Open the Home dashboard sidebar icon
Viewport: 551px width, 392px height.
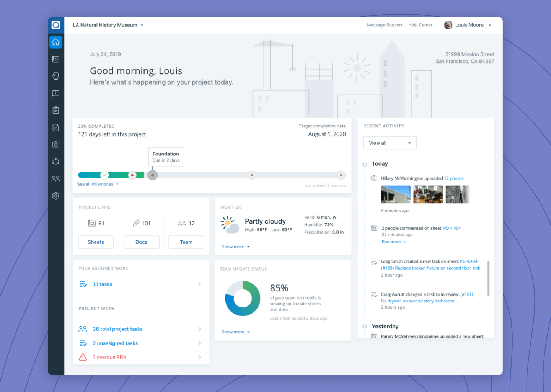[x=56, y=42]
